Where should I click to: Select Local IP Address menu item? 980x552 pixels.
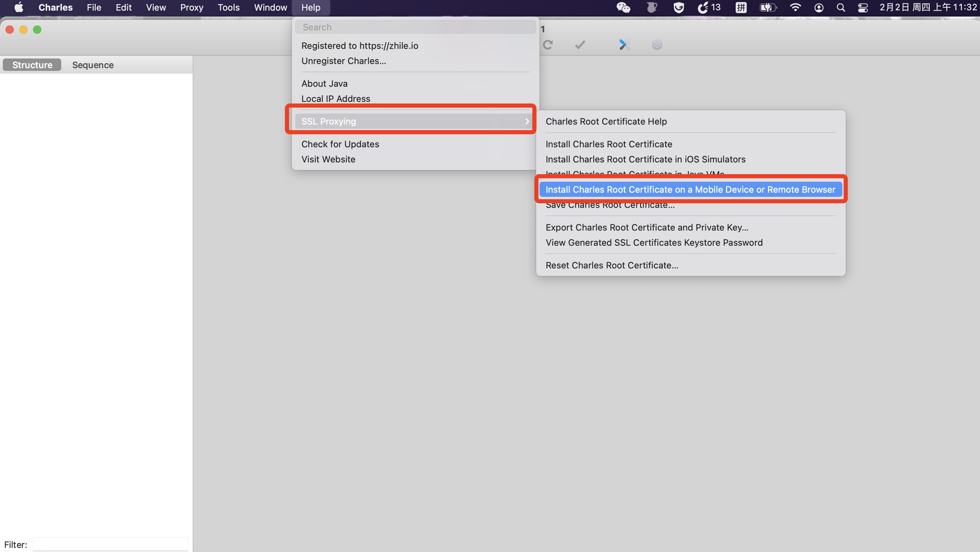coord(335,98)
